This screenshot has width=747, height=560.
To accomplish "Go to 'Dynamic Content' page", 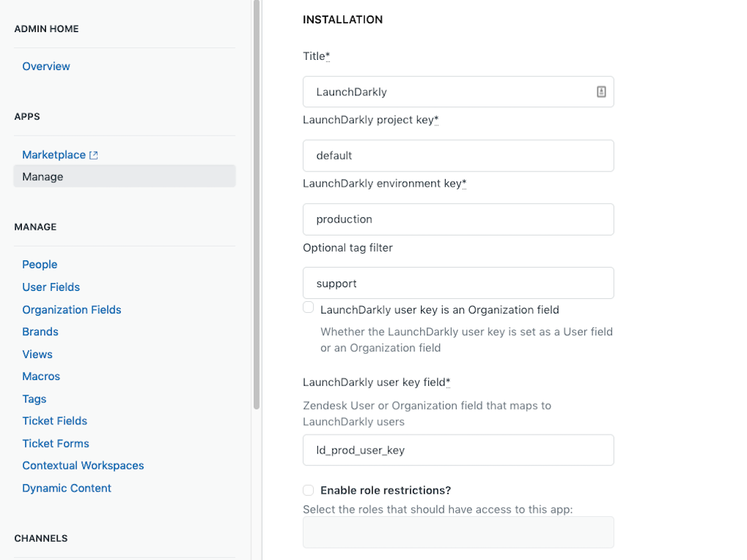I will (x=66, y=488).
